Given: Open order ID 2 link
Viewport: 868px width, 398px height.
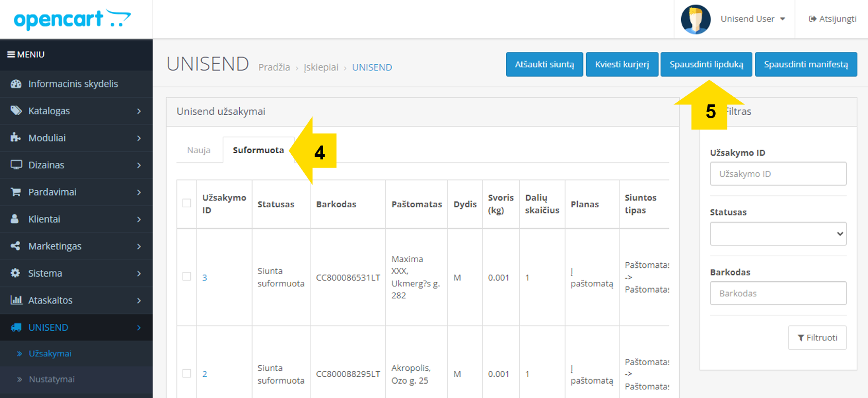Looking at the screenshot, I should tap(205, 374).
